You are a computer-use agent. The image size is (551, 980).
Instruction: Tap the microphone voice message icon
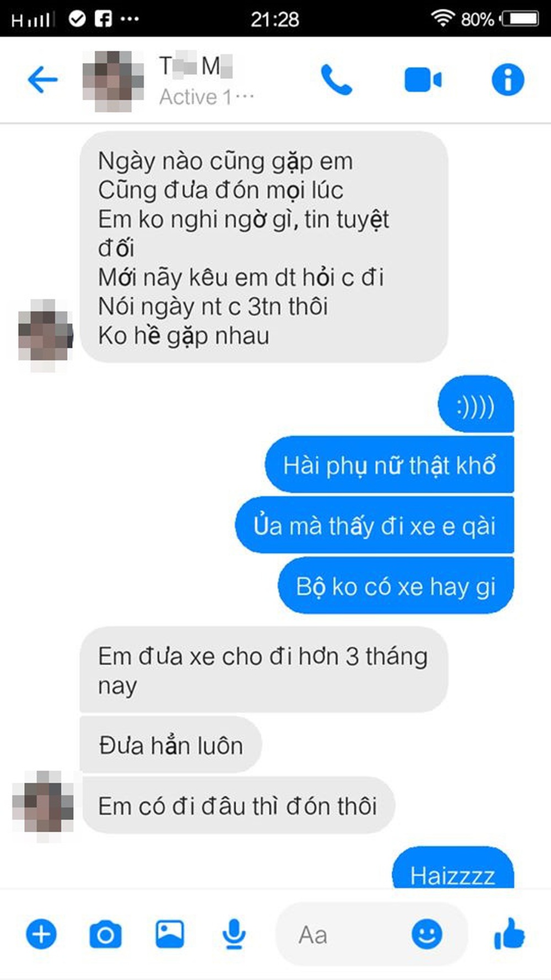point(234,934)
